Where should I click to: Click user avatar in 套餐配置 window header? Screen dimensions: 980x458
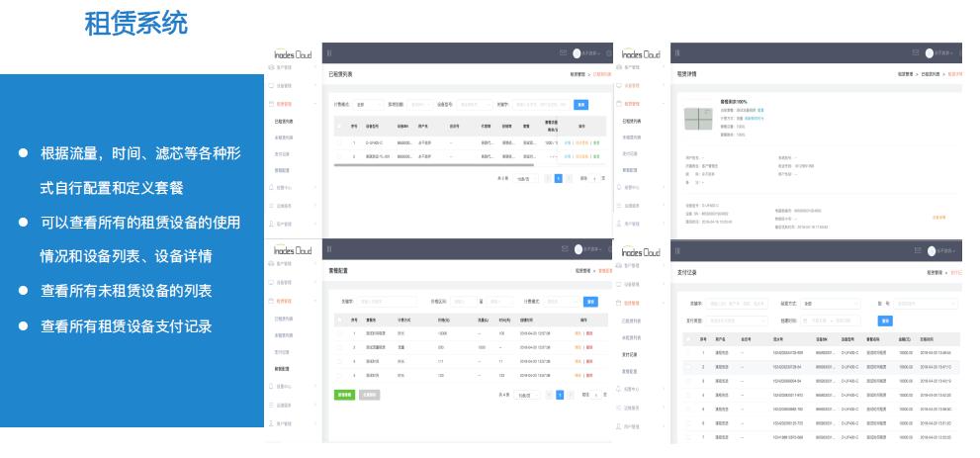point(579,249)
